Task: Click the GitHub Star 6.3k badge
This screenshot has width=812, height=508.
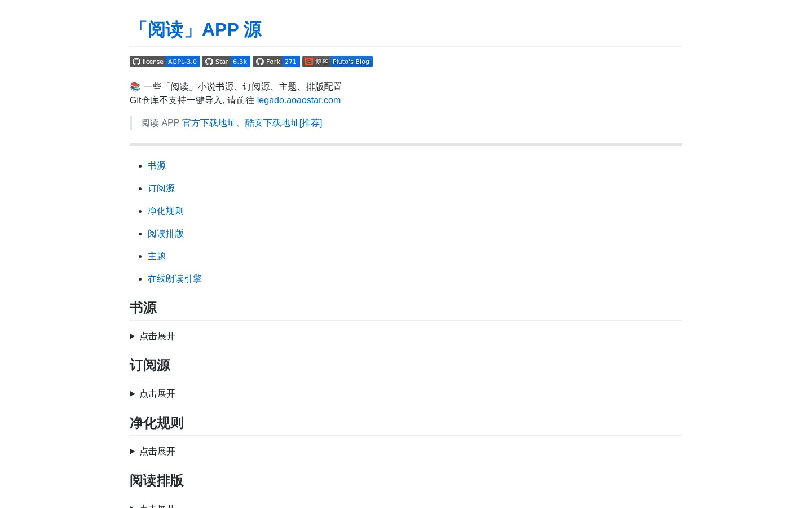Action: pyautogui.click(x=226, y=62)
